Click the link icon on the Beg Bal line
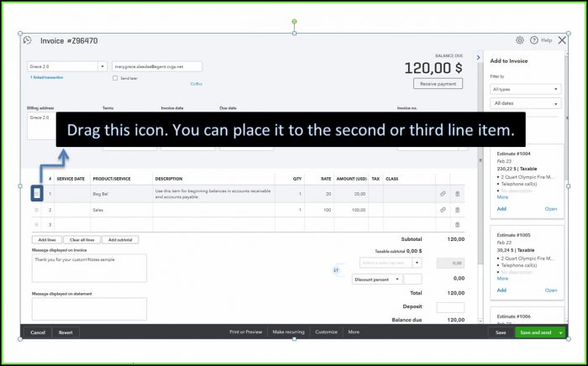Screen dimensions: 588x366 443,194
